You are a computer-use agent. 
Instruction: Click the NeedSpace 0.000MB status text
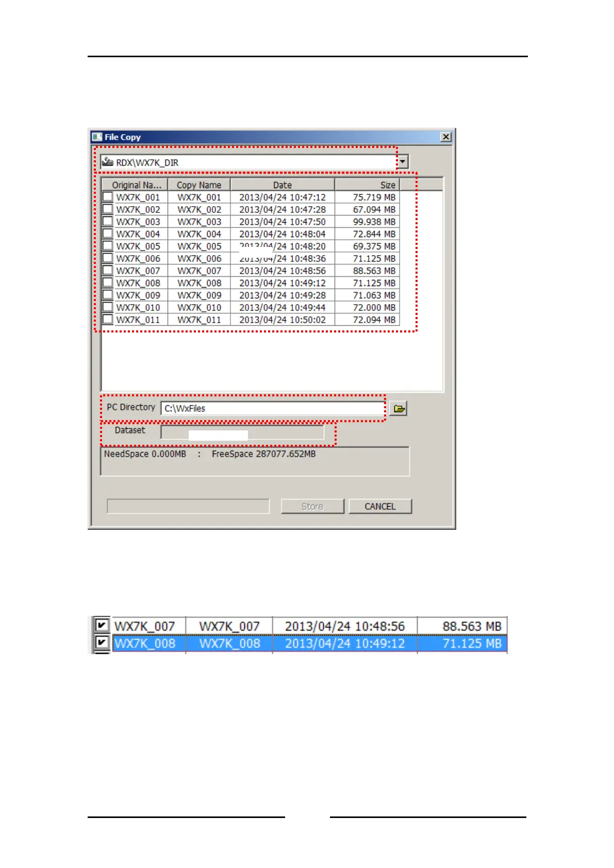click(145, 454)
